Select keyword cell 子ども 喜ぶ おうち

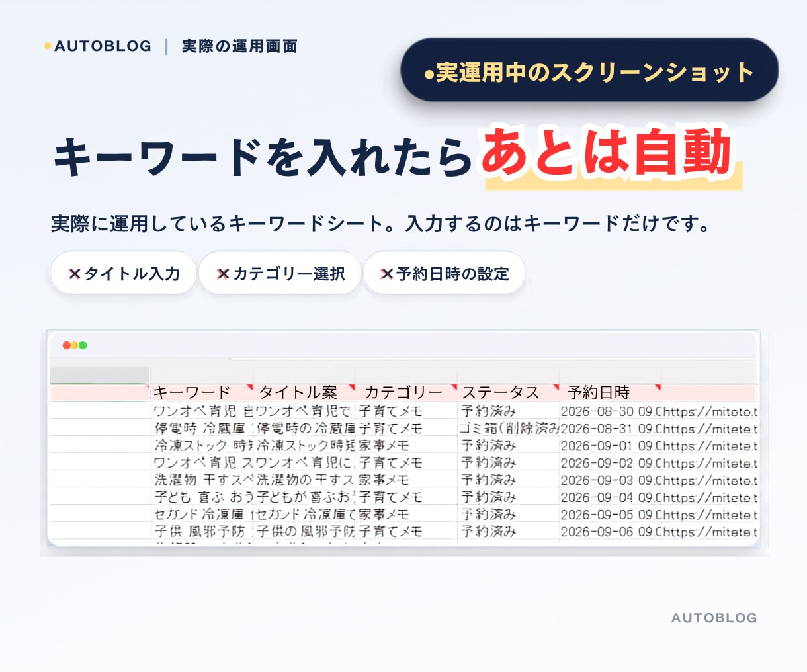pos(202,497)
